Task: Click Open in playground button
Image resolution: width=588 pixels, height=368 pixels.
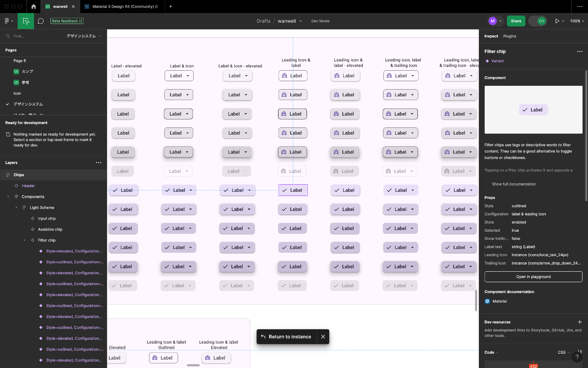Action: click(x=533, y=277)
